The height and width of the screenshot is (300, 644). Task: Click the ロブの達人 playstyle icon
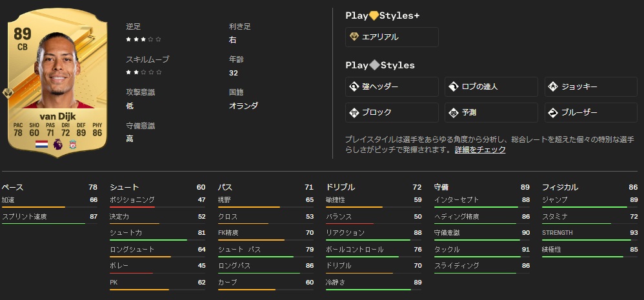pos(453,86)
